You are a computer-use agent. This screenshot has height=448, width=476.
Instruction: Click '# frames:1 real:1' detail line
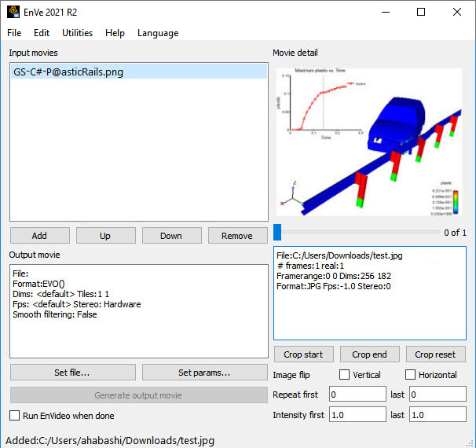[x=310, y=266]
